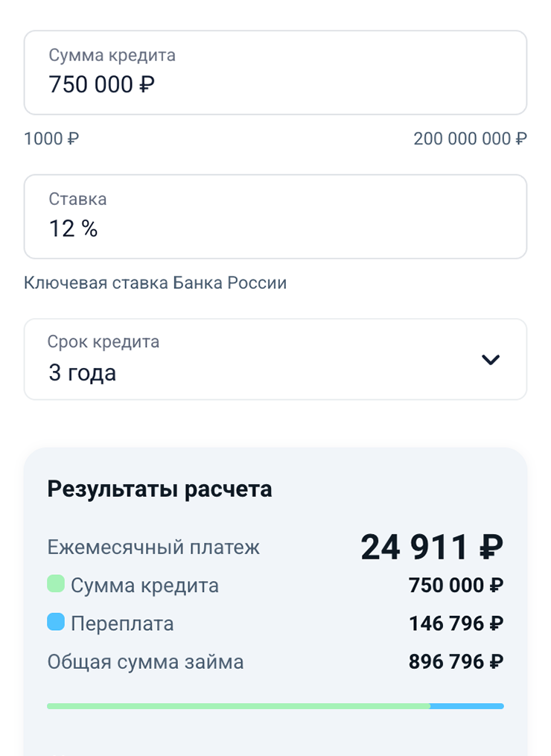Click the loan amount input field
This screenshot has height=756, width=551.
(275, 73)
